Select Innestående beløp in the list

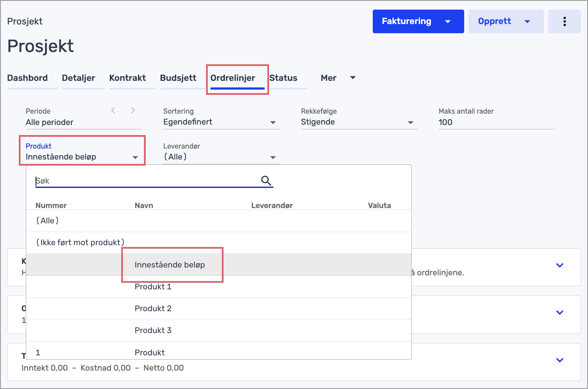tap(219, 264)
